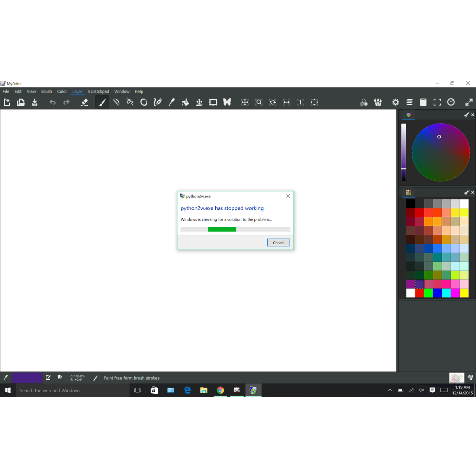Pin the color wheel panel
The image size is (476, 476).
(466, 115)
